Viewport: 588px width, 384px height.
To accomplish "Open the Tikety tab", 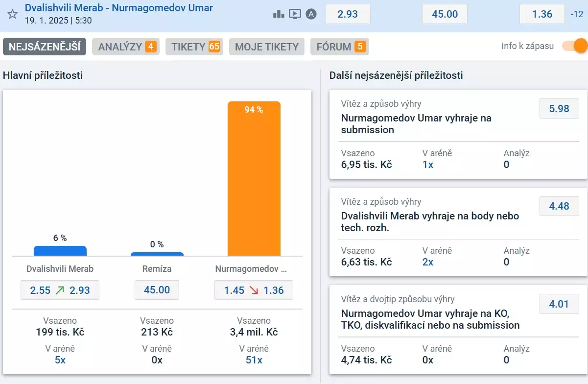I will [x=195, y=47].
